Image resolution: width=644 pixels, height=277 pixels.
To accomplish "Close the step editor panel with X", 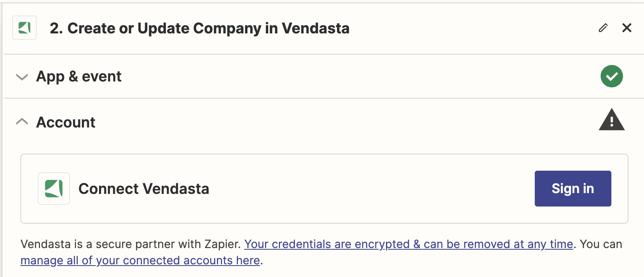I will [627, 28].
